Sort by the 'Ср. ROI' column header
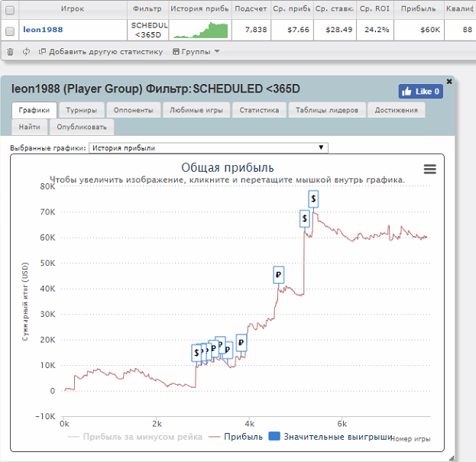Image resolution: width=476 pixels, height=462 pixels. tap(374, 9)
